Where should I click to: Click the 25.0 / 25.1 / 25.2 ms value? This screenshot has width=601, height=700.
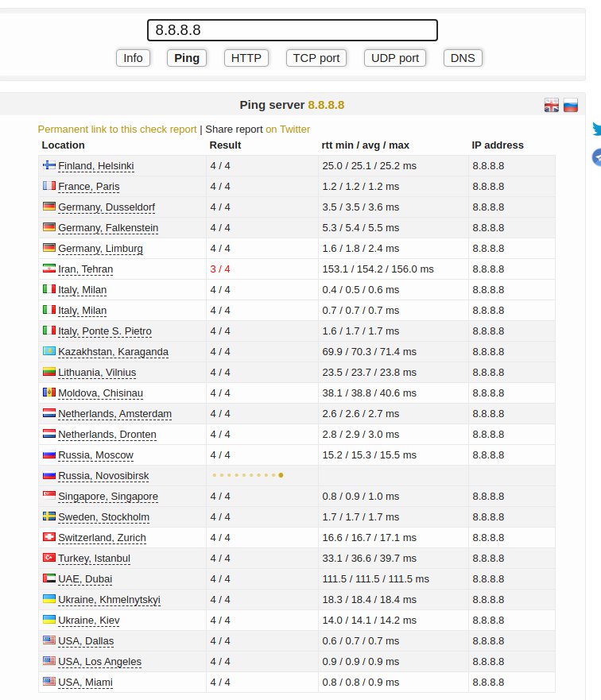369,166
